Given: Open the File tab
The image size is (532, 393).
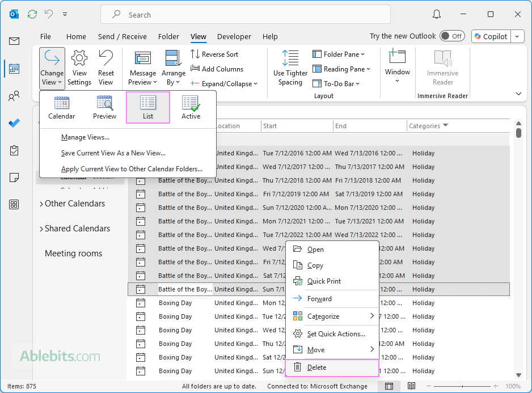Looking at the screenshot, I should (x=45, y=36).
